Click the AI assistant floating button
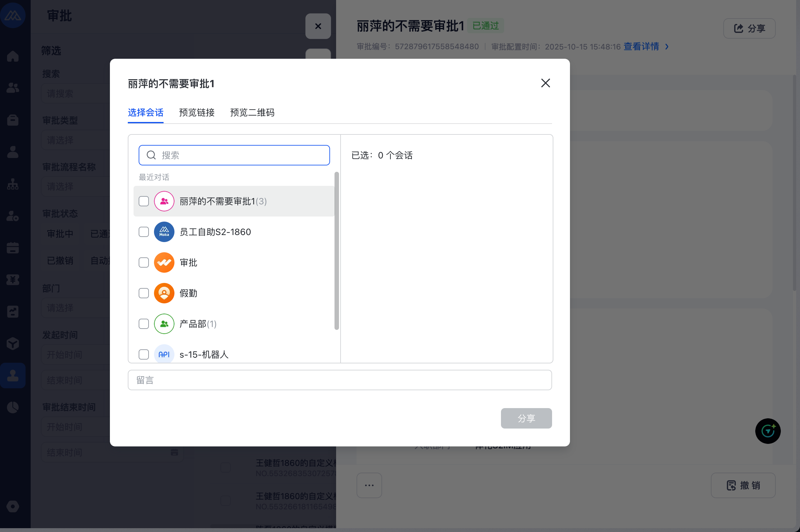Viewport: 800px width, 532px height. coord(767,431)
